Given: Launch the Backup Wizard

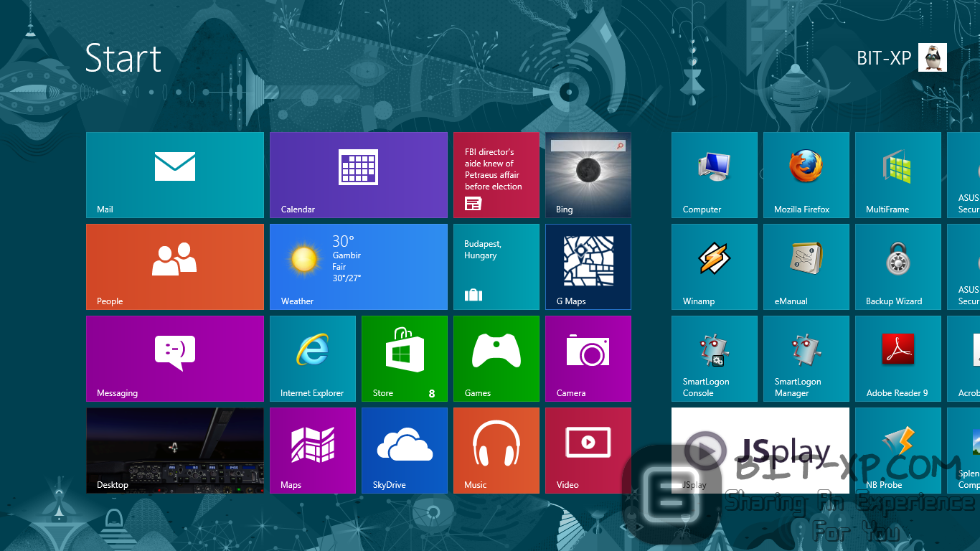Looking at the screenshot, I should [897, 266].
